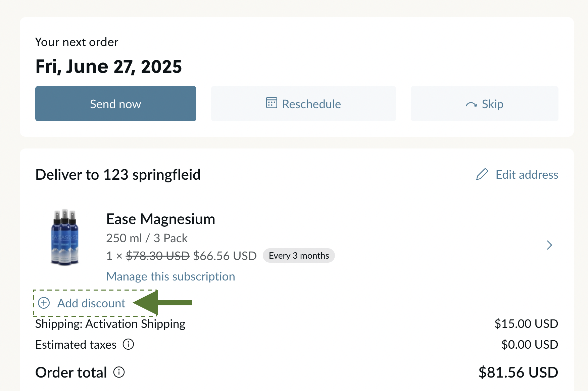This screenshot has height=391, width=588.
Task: Click the pencil icon beside Edit address
Action: [482, 174]
